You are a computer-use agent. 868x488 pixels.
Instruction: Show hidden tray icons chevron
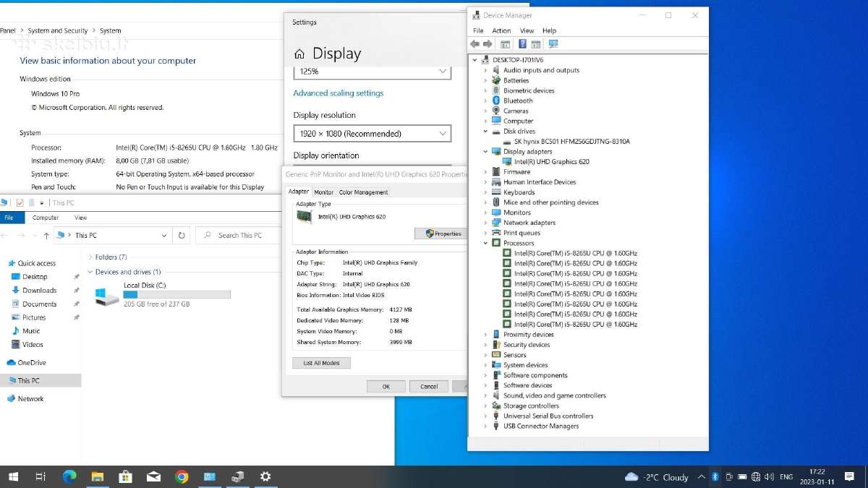click(701, 477)
